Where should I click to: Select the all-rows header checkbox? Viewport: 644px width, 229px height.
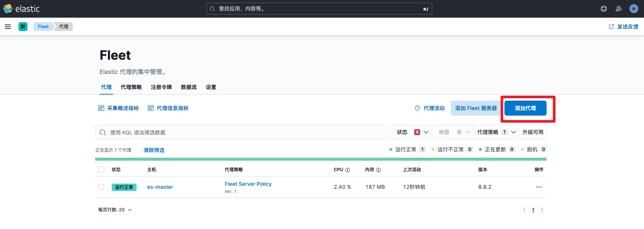tap(101, 170)
